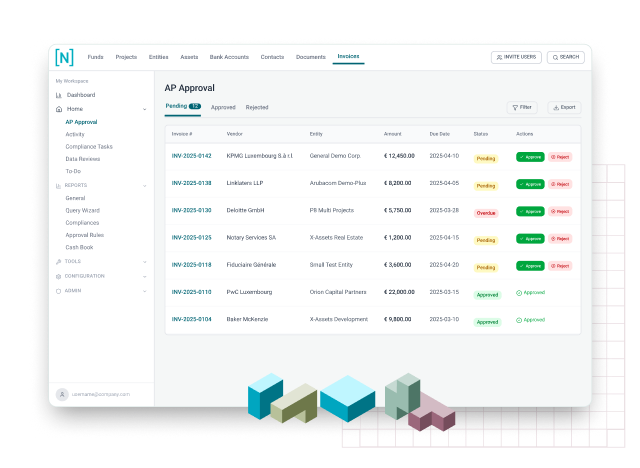Reject the Deloitte GmbH invoice

(x=560, y=212)
